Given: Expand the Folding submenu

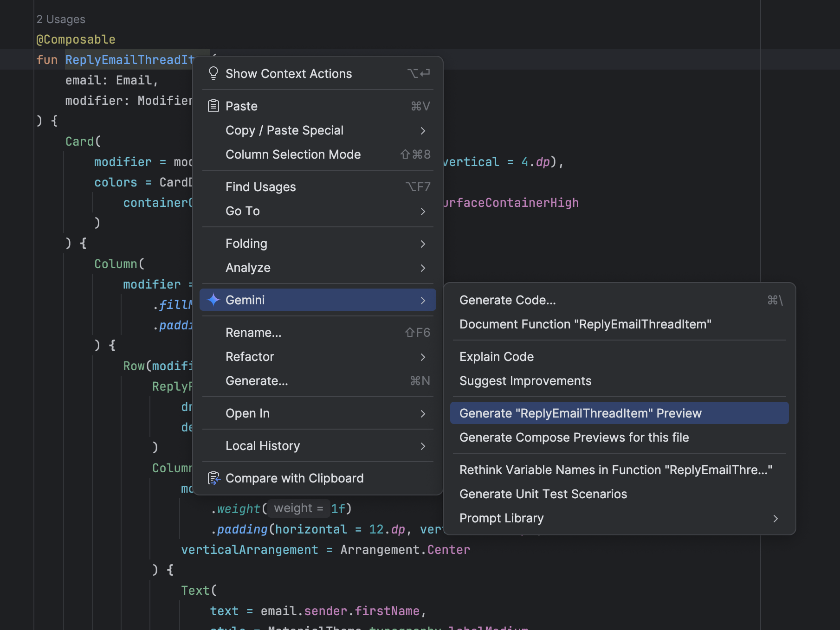Looking at the screenshot, I should coord(246,243).
